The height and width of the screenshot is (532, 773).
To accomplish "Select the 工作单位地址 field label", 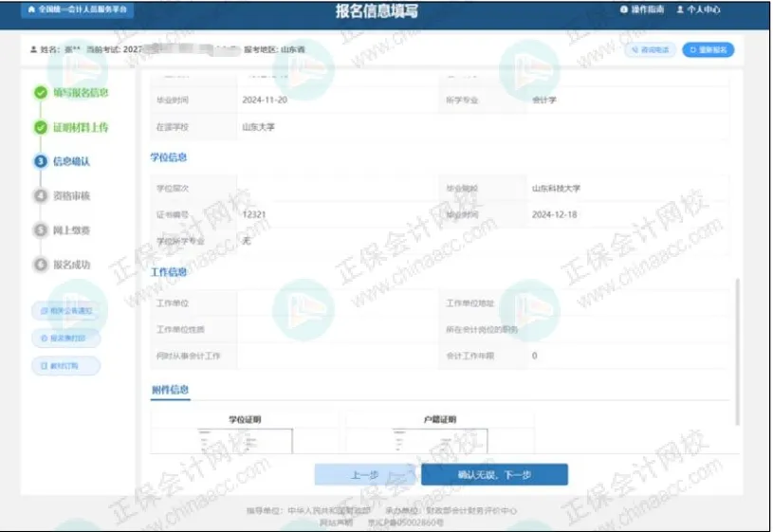I will [469, 303].
